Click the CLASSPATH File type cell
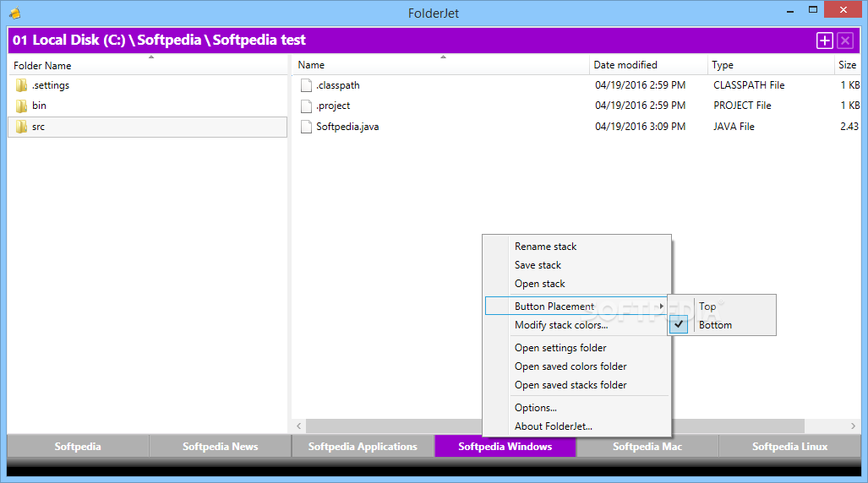 click(749, 85)
